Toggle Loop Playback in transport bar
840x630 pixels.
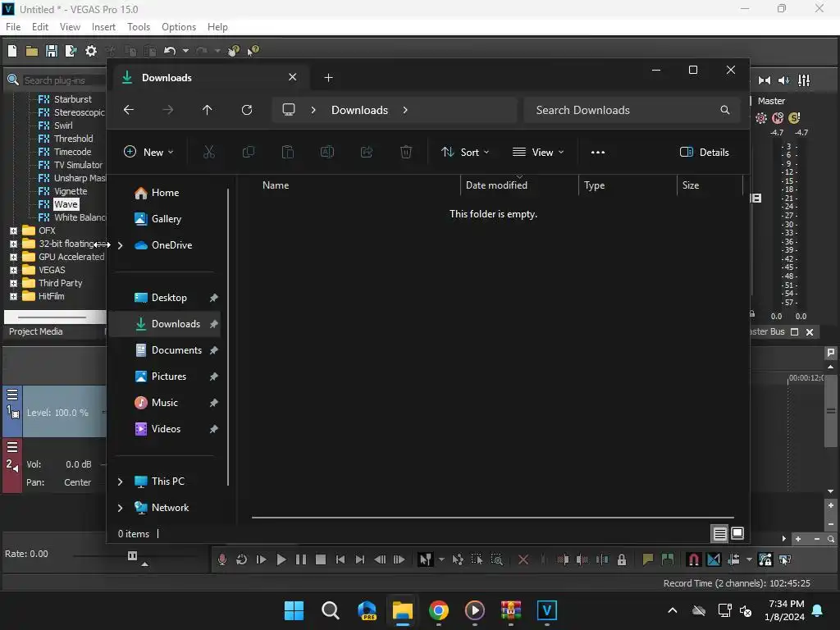[242, 559]
